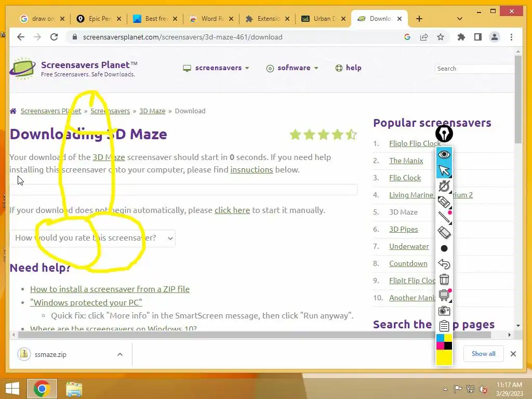Close the downloads bar
Screen dimensions: 532x399
point(513,354)
